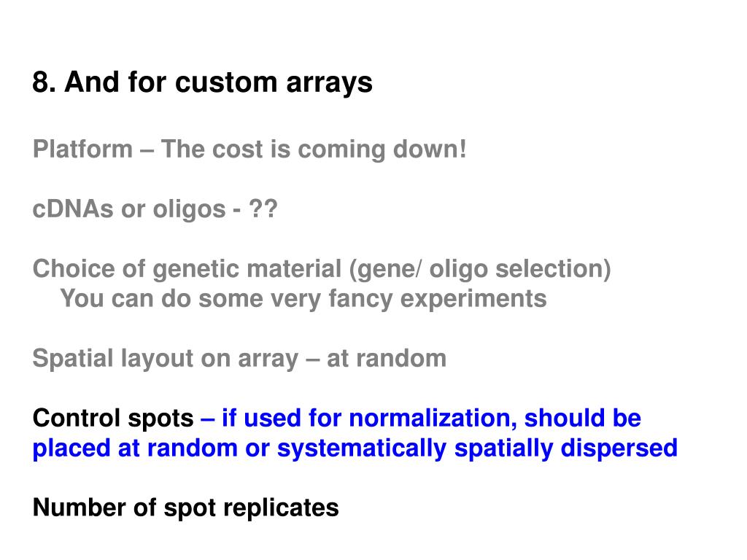Select 'You can do some very fancy experiments'

tap(303, 300)
